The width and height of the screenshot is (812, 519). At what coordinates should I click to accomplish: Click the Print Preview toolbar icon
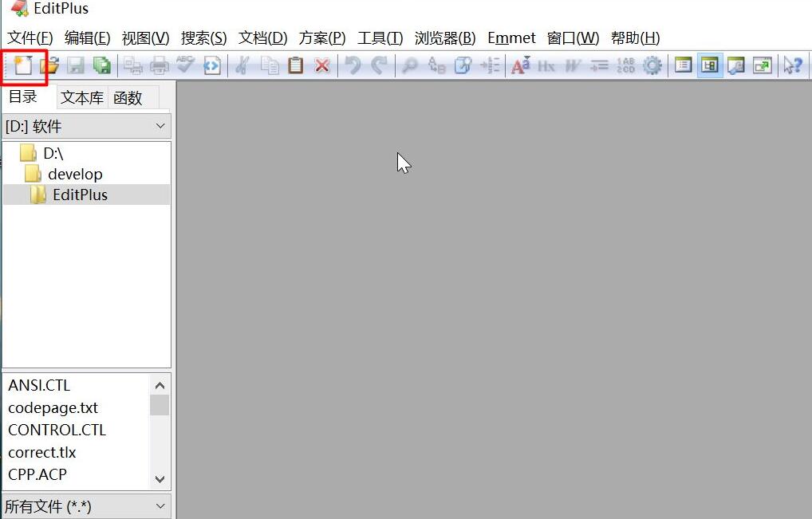pos(133,65)
